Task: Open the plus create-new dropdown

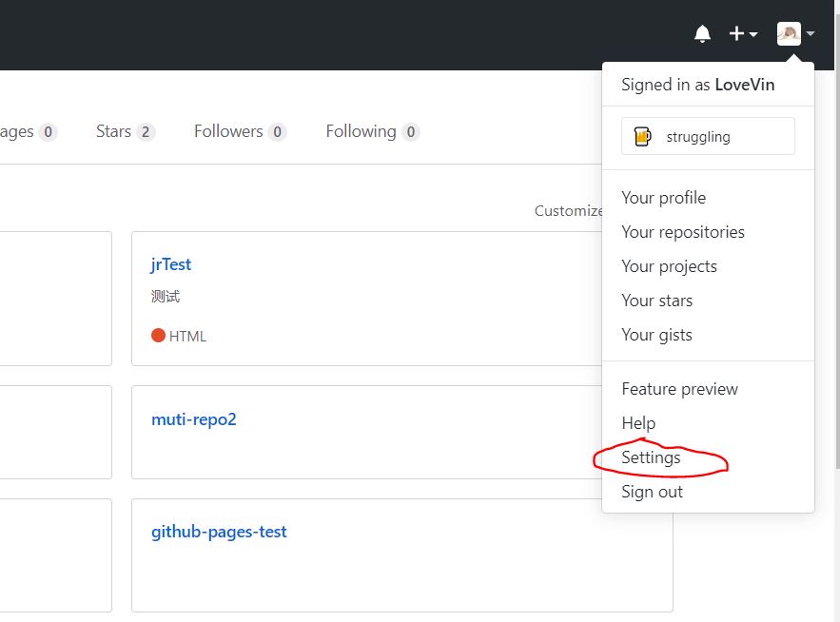Action: click(743, 34)
